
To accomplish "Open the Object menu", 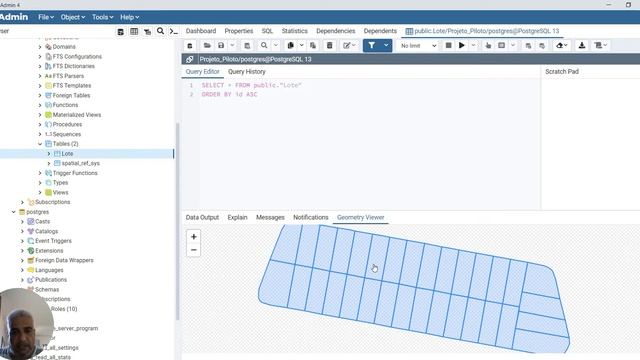I will pyautogui.click(x=73, y=17).
